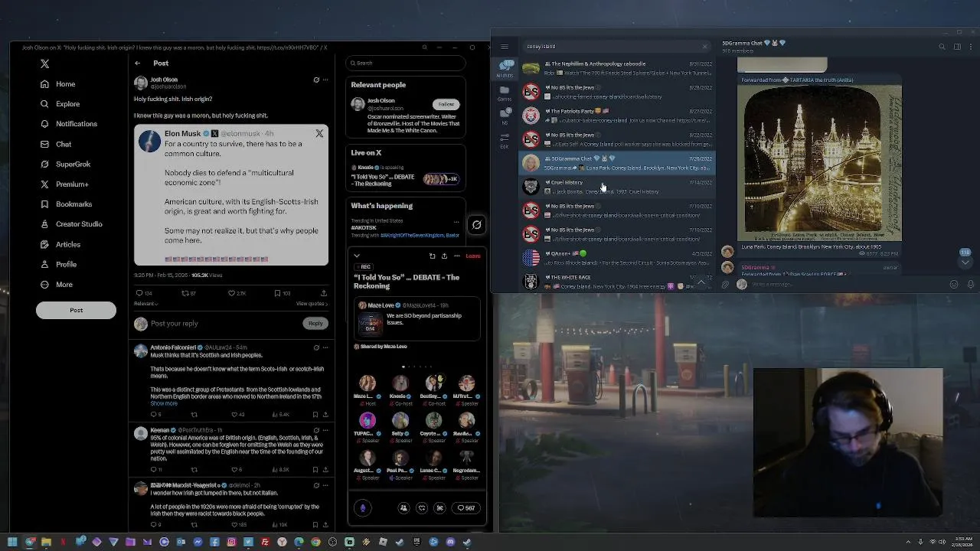Click the Grok floating button
The image size is (980, 551).
tap(476, 225)
